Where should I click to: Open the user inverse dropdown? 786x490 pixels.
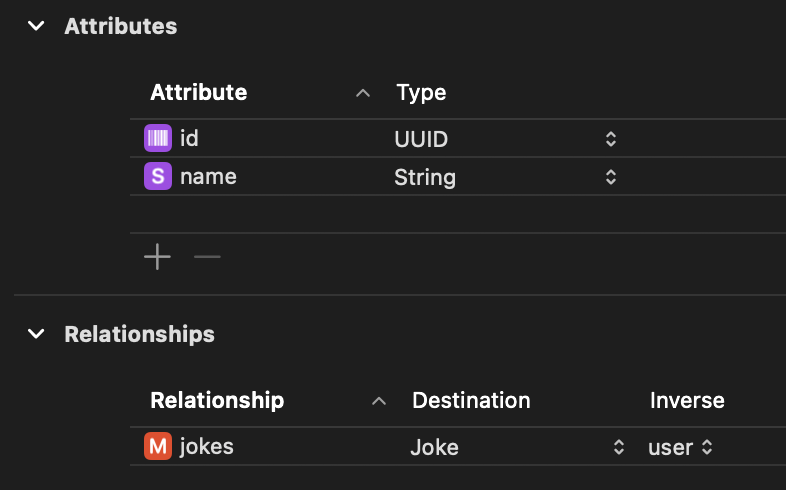coord(707,447)
